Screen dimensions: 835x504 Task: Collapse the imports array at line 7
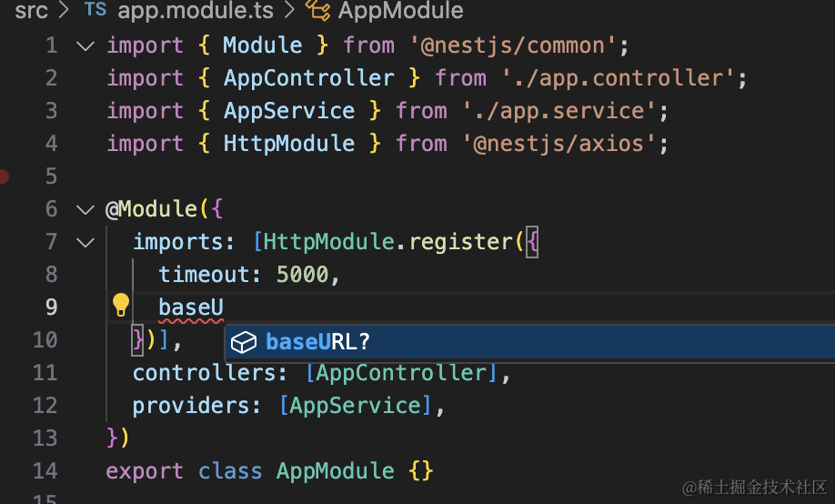(85, 242)
